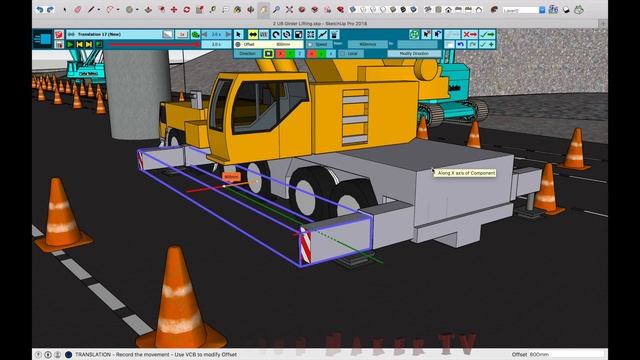Click the green check arrow validate button
The height and width of the screenshot is (360, 640).
[487, 35]
